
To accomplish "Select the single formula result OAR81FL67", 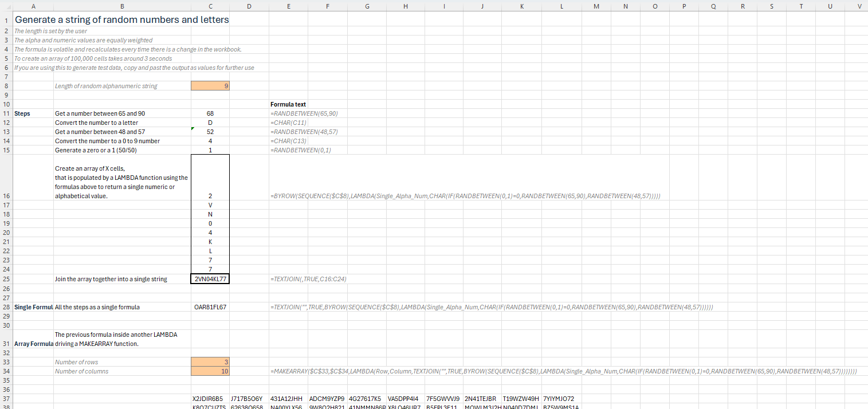I will 210,307.
